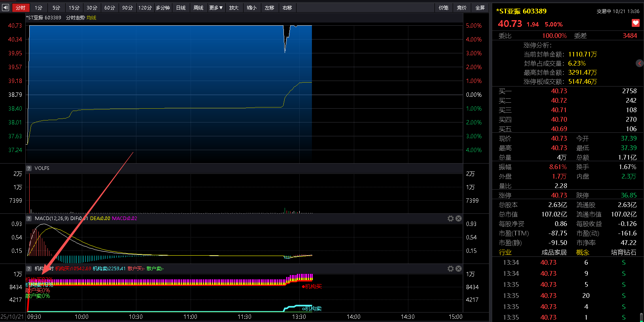Click the 行业 industry link
This screenshot has width=644, height=322.
click(505, 252)
